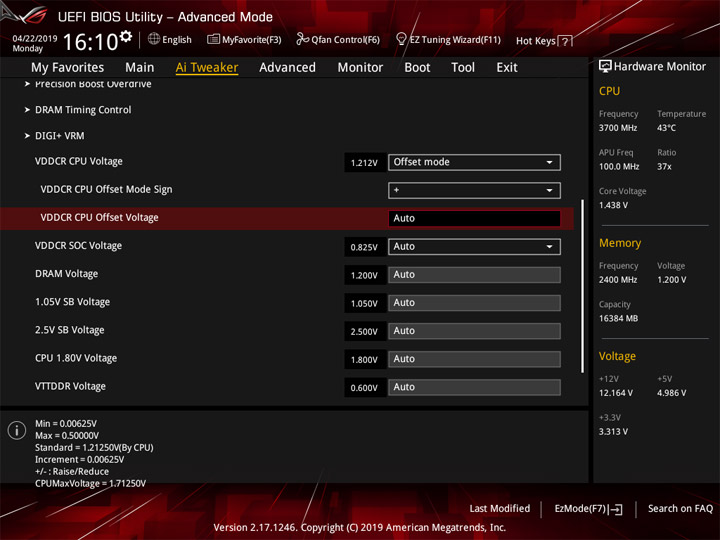Click the 1.050V SB voltage readout
Screen dimensions: 720x540
pos(364,304)
